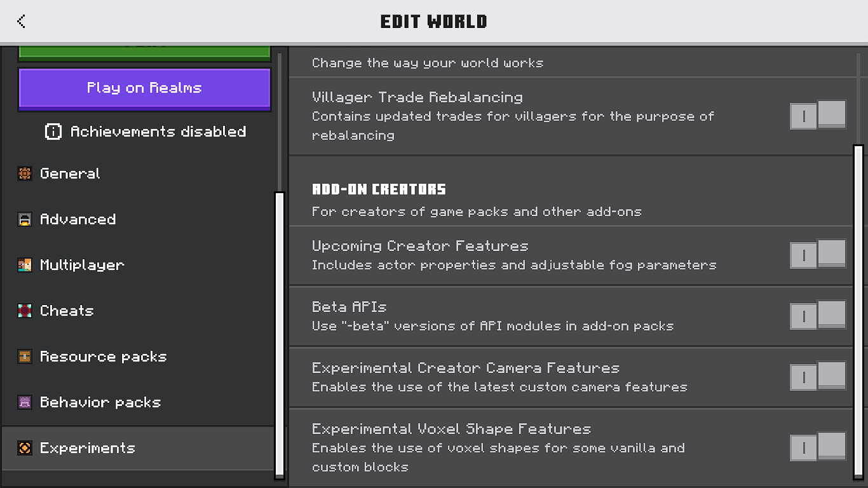Click the 'ADD-ON CREATORS' section heading
This screenshot has height=488, width=868.
tap(379, 189)
